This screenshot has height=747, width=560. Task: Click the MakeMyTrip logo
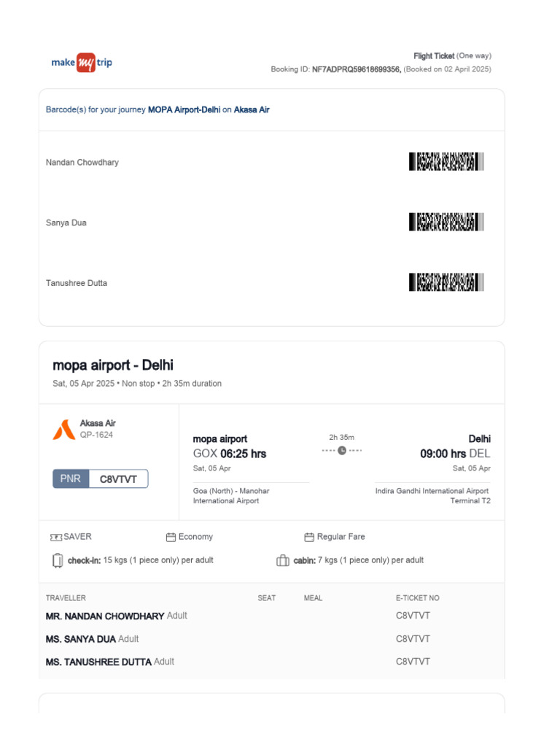click(x=82, y=63)
